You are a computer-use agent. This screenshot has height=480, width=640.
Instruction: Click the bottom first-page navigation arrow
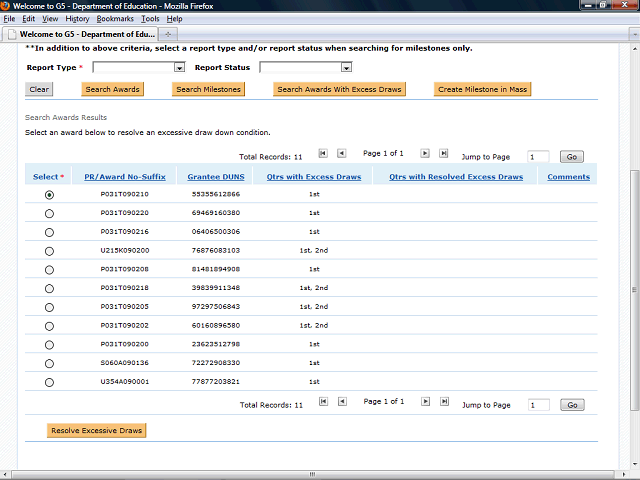[323, 401]
